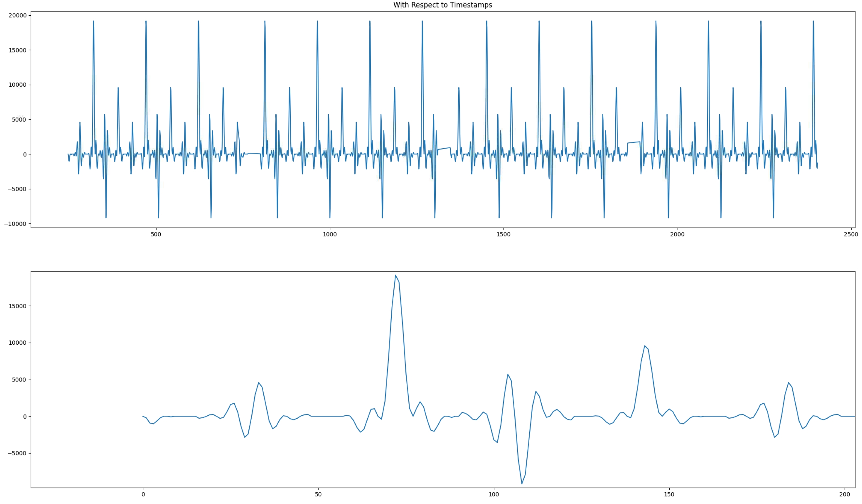Click the tallest peak in bottom plot
This screenshot has height=504, width=862.
click(x=395, y=276)
